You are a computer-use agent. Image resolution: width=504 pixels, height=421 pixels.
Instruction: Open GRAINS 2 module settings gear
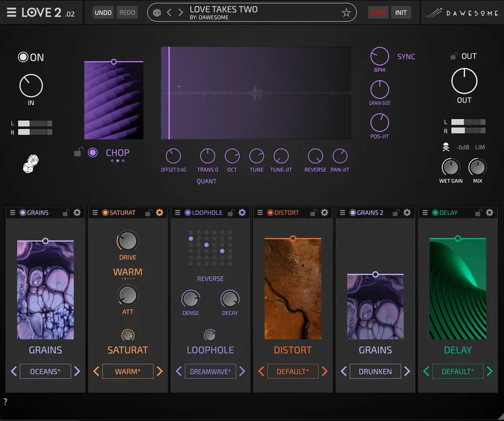click(x=407, y=213)
